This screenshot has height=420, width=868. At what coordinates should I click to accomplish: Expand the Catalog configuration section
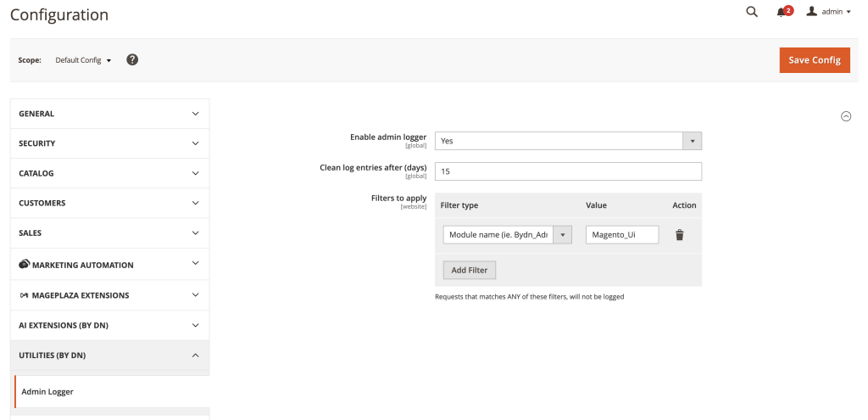109,173
